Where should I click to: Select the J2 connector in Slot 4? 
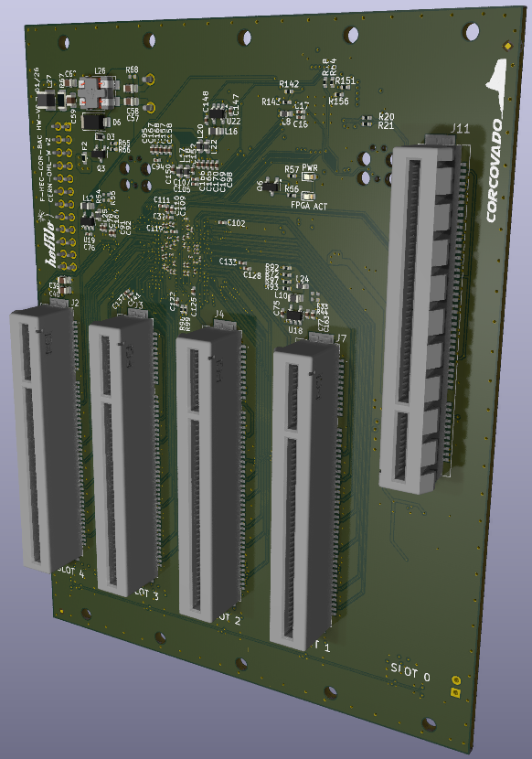[x=46, y=438]
